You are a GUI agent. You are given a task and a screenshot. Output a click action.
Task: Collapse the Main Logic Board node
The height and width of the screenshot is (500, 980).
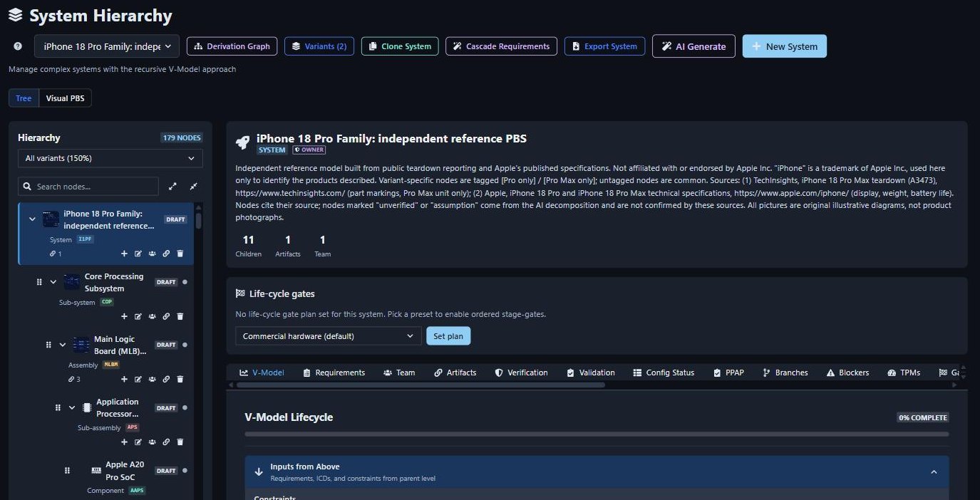tap(63, 345)
